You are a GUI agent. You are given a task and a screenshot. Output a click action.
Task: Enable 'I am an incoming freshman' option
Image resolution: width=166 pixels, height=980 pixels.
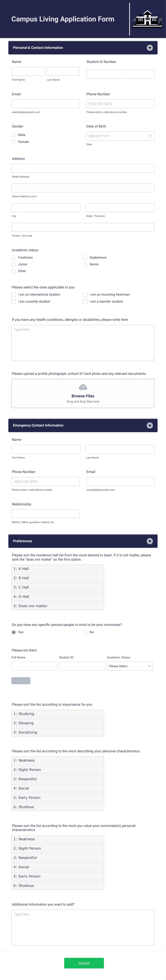click(85, 295)
